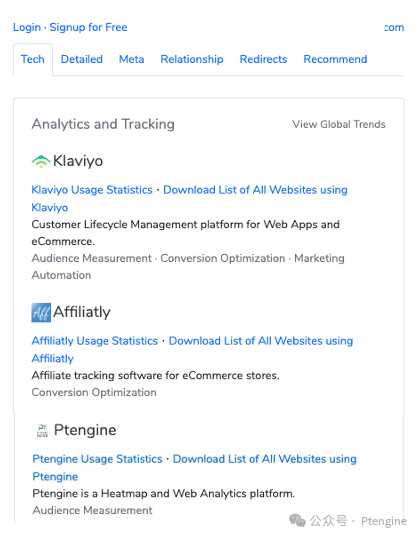This screenshot has height=538, width=420.
Task: Download list of websites using Ptengine
Action: pos(195,468)
